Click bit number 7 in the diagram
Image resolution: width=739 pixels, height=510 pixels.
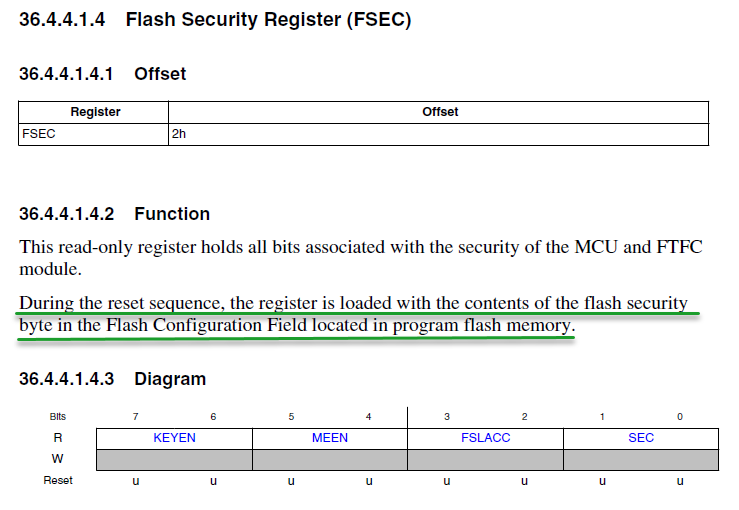[x=135, y=415]
